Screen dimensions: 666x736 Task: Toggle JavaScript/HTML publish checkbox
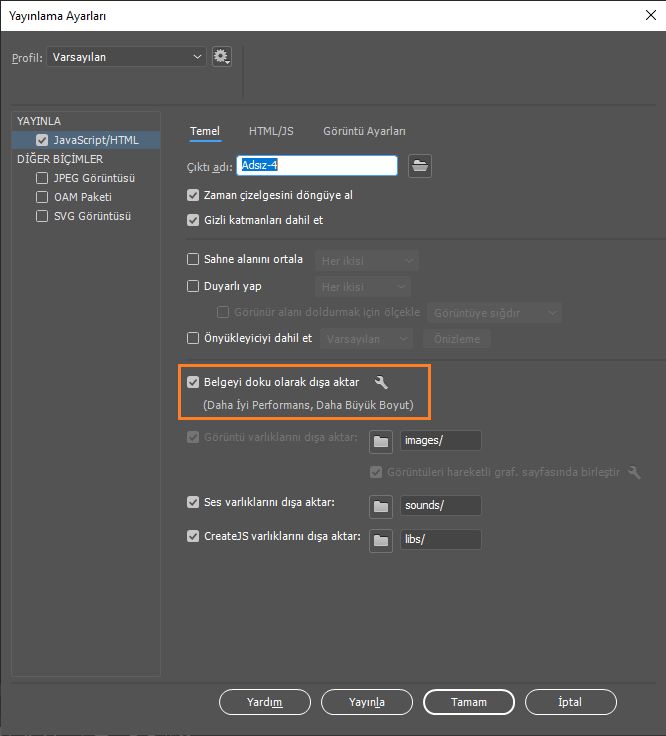click(x=42, y=140)
